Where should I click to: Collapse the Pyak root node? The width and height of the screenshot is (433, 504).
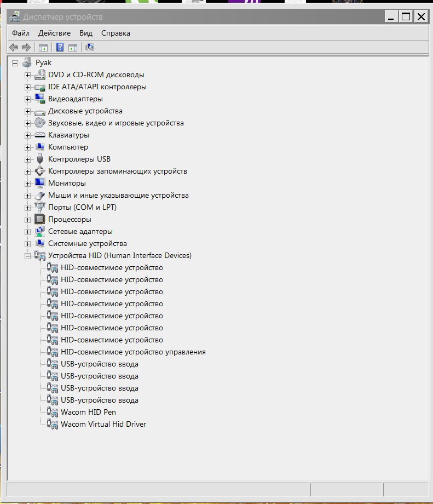15,63
